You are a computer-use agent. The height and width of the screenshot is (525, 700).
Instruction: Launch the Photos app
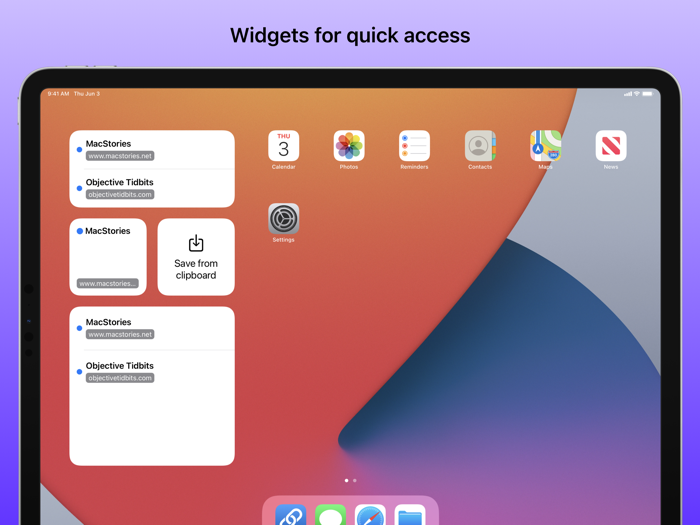point(349,146)
